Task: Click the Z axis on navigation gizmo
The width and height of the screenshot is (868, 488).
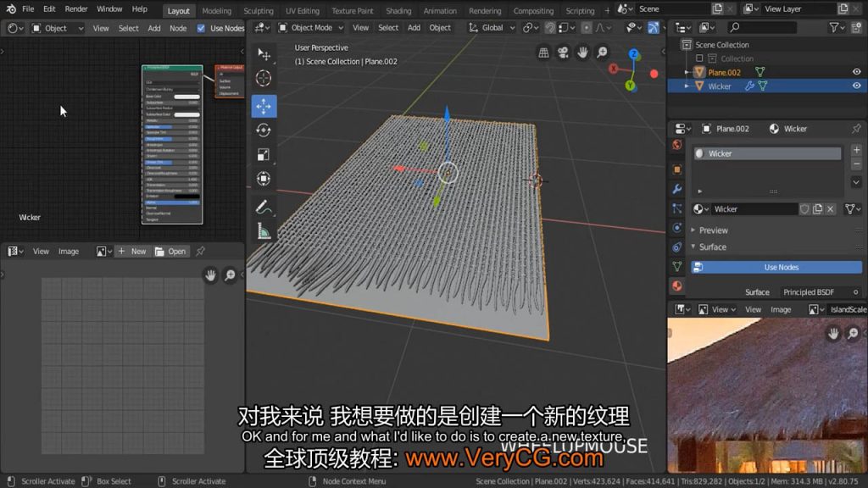Action: (x=634, y=54)
